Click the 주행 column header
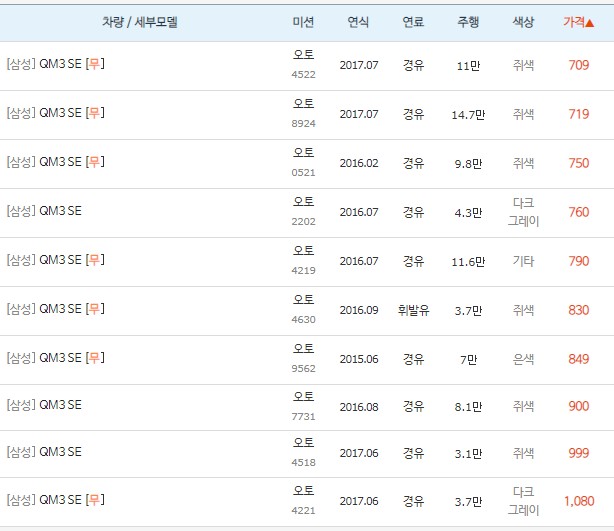Screen dimensions: 614x531 [x=468, y=22]
